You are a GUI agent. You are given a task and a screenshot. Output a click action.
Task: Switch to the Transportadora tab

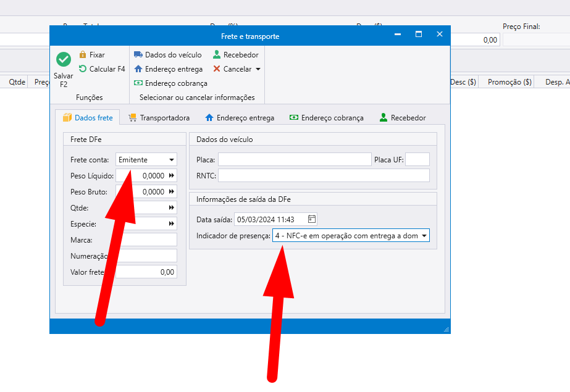tap(159, 117)
